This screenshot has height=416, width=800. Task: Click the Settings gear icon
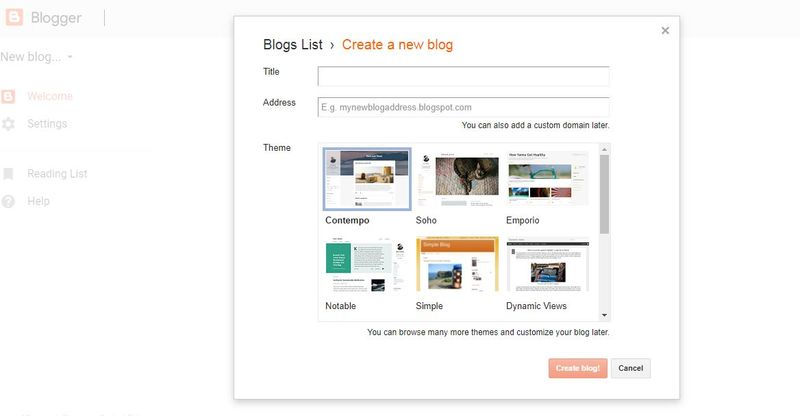point(9,124)
